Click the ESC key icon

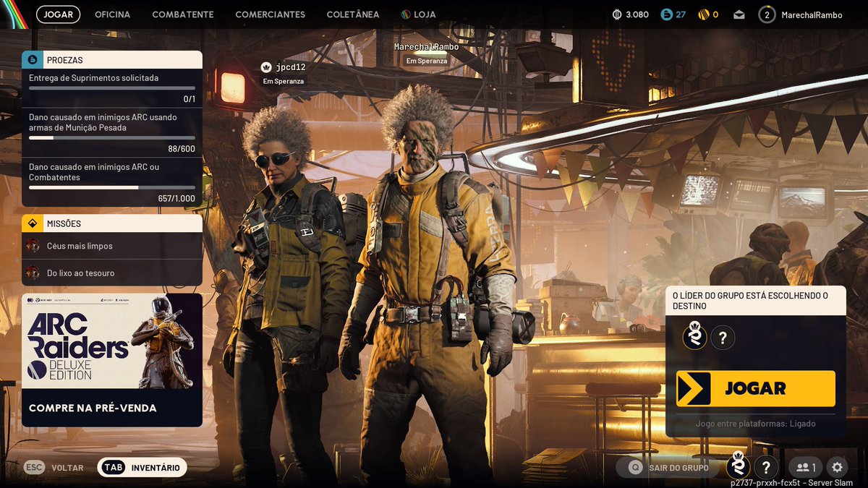(35, 468)
